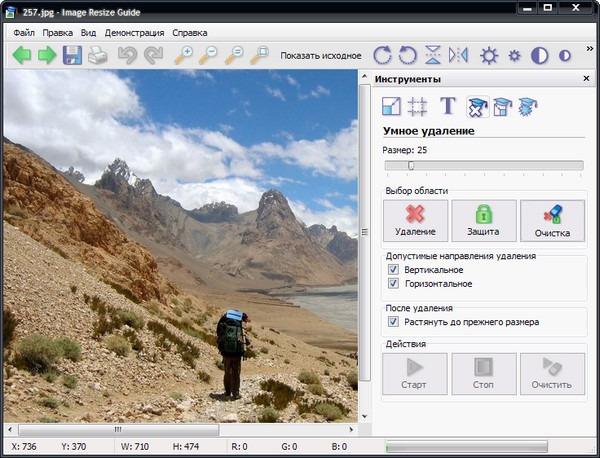Open the Файл menu
The image size is (600, 458).
(24, 32)
